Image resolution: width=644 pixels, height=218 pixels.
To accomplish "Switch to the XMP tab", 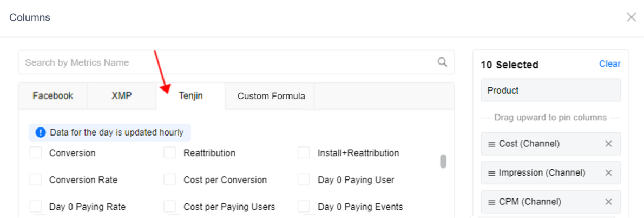I will coord(122,96).
